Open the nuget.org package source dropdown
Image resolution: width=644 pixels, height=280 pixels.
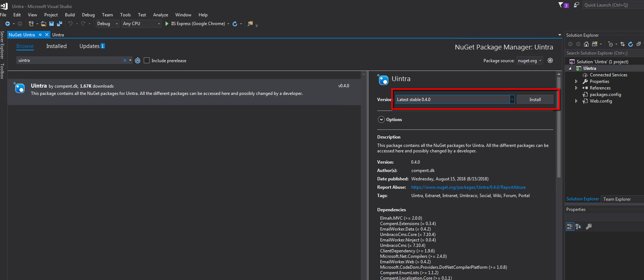click(x=529, y=61)
